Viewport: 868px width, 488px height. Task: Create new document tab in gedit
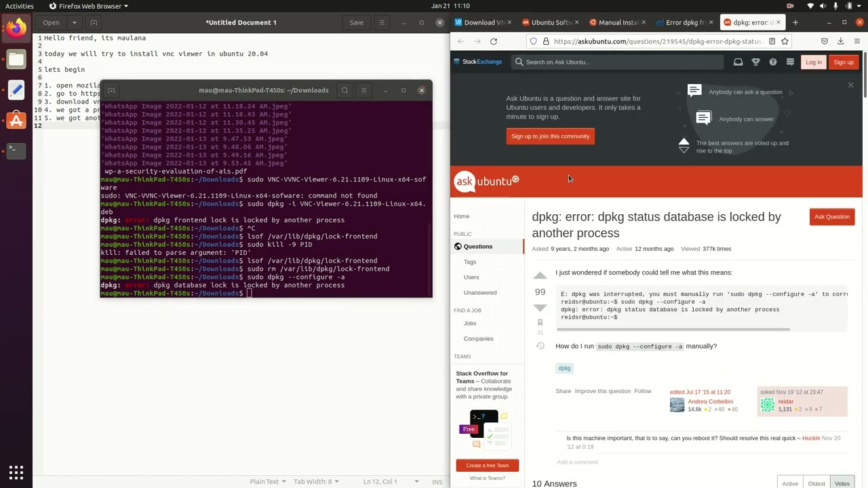pyautogui.click(x=94, y=22)
